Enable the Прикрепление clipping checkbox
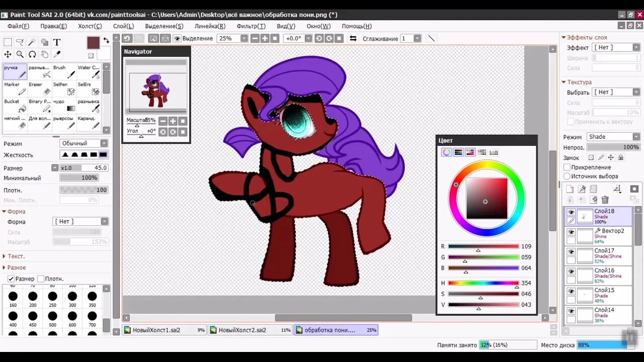Viewport: 644px width, 362px height. pos(567,167)
